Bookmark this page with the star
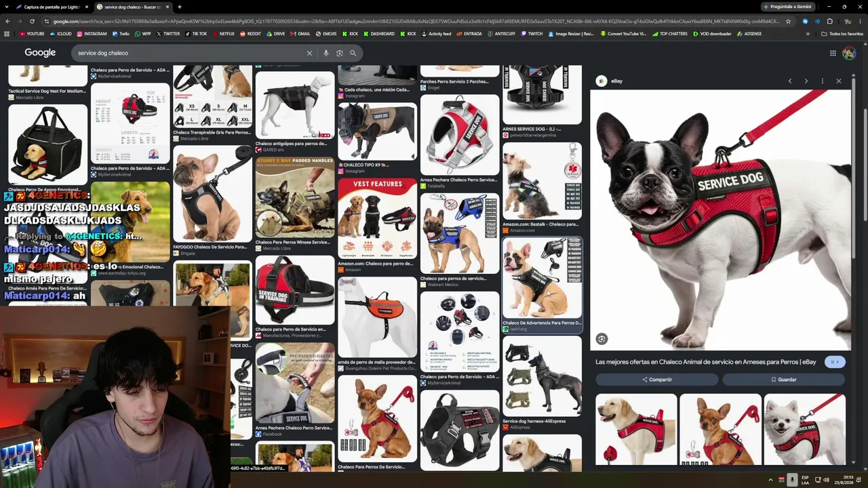868x488 pixels. pyautogui.click(x=788, y=21)
